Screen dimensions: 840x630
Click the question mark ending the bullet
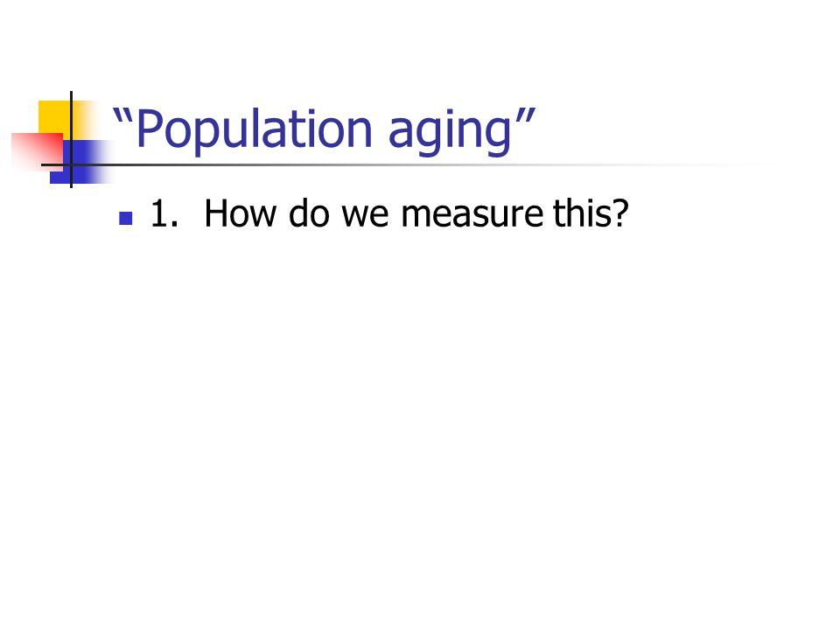point(617,213)
